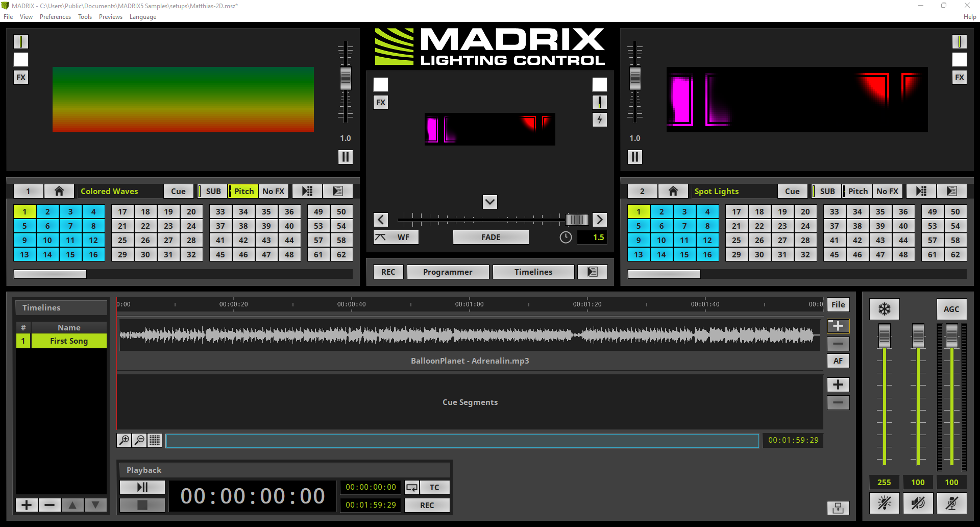980x527 pixels.
Task: Toggle right deck Pitch
Action: click(857, 191)
